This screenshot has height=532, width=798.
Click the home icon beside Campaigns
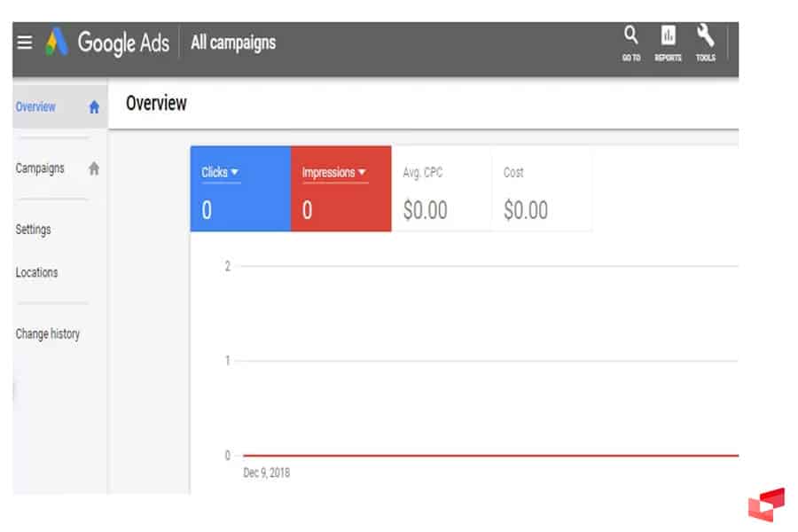[94, 168]
